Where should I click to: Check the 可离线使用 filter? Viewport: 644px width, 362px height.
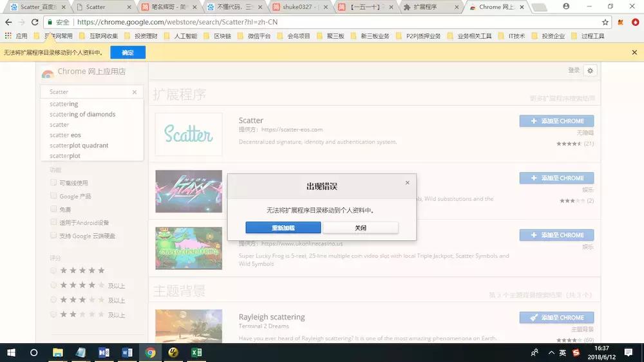pyautogui.click(x=53, y=182)
